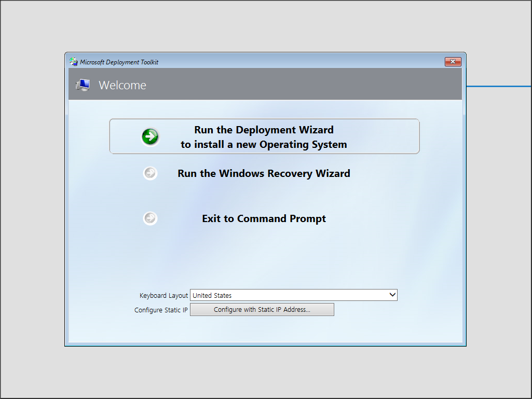Click empty space inside the Deployment Wizard button
Image resolution: width=532 pixels, height=399 pixels.
coord(384,136)
